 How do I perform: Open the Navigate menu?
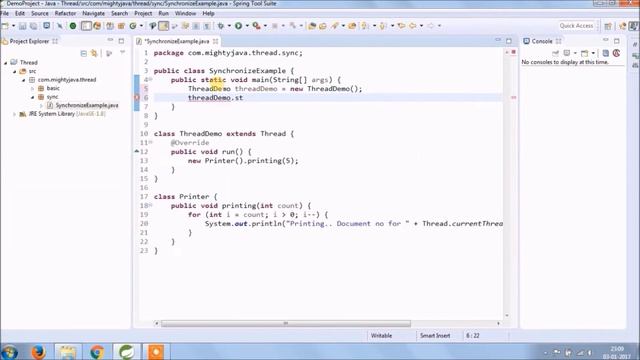coord(93,13)
